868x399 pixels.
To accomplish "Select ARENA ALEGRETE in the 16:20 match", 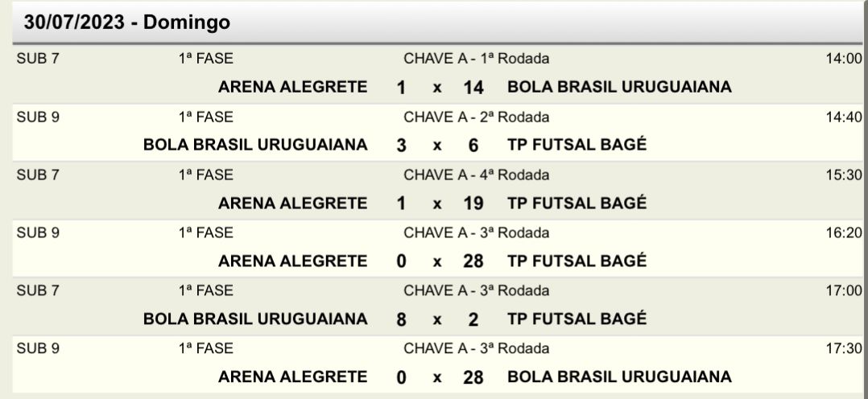I will [x=293, y=261].
